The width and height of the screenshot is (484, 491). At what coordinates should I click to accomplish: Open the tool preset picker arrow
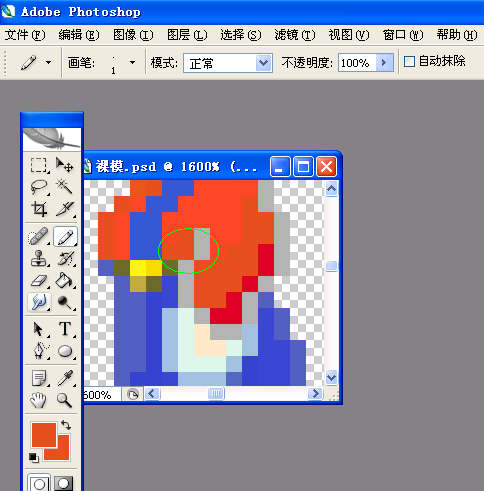pos(49,62)
